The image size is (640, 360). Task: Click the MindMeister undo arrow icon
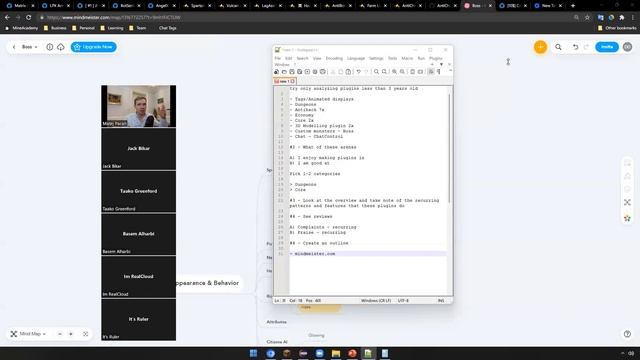(575, 47)
